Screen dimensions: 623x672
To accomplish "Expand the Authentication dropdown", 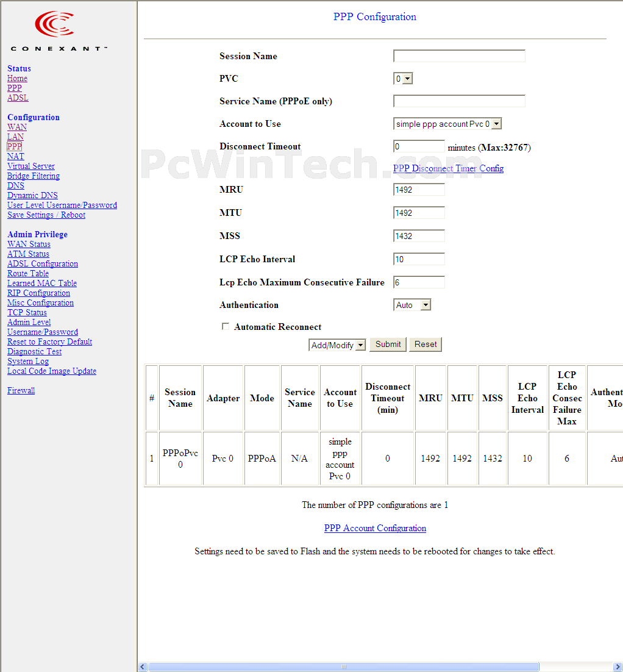I will 411,305.
